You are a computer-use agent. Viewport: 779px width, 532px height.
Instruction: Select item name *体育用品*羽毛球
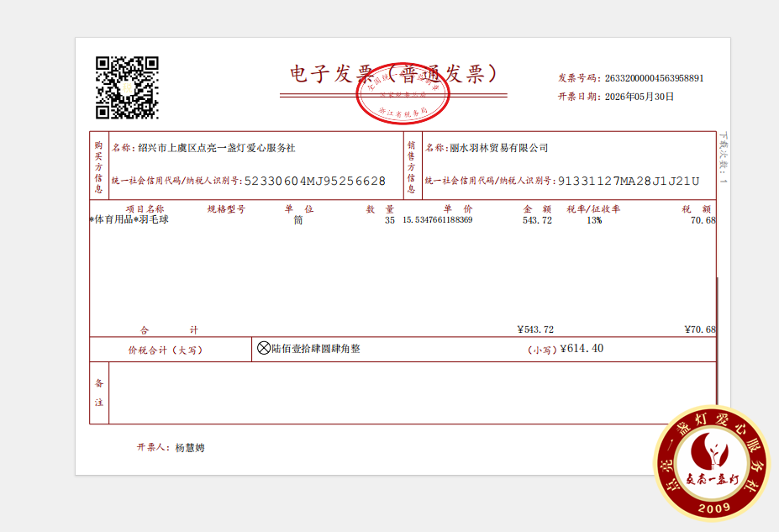[129, 219]
